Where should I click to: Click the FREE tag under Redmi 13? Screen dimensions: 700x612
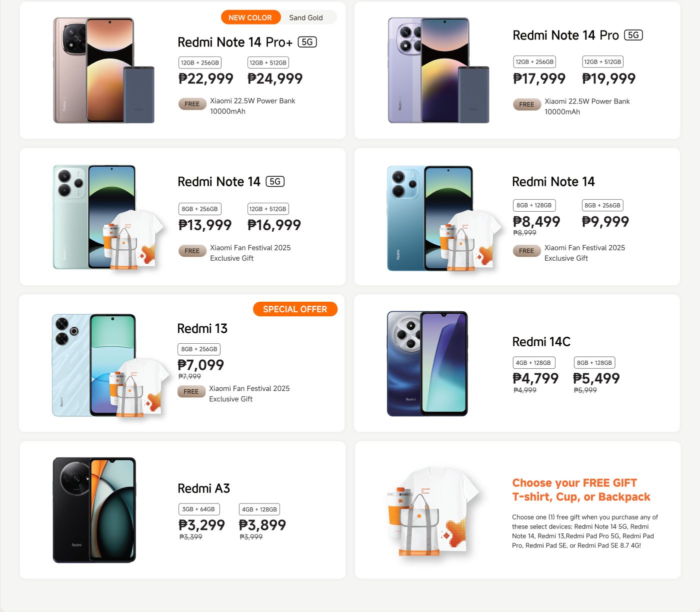pyautogui.click(x=191, y=391)
